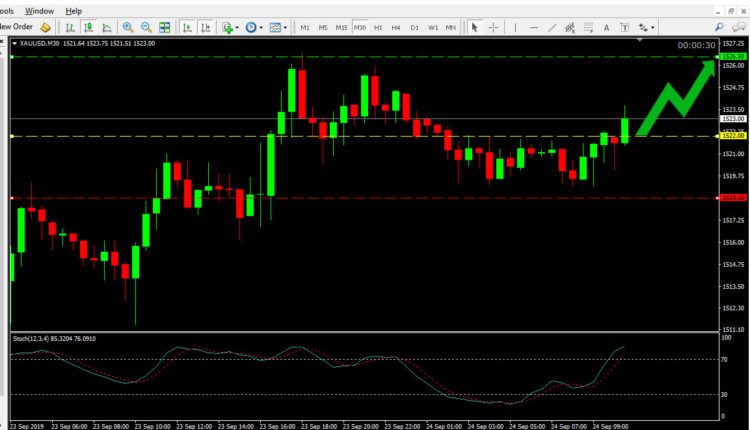Switch timeframe to MN
Image resolution: width=750 pixels, height=430 pixels.
(451, 28)
